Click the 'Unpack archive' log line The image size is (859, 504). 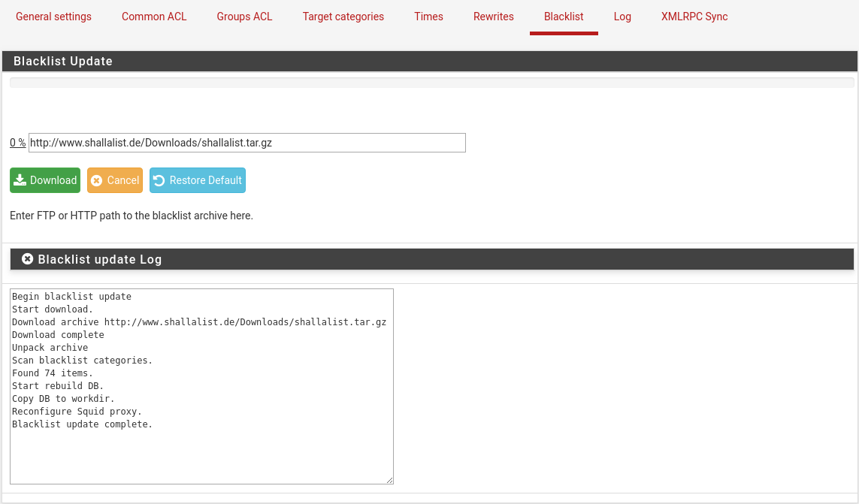click(50, 347)
